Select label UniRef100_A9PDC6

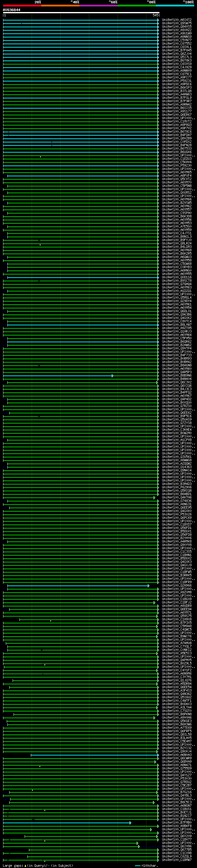176,84
